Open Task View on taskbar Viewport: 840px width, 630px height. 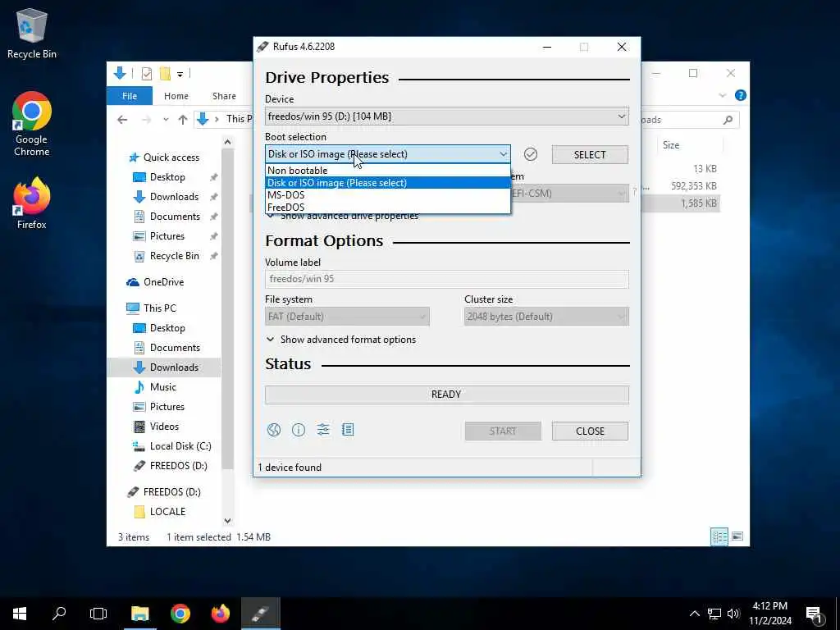pyautogui.click(x=98, y=614)
